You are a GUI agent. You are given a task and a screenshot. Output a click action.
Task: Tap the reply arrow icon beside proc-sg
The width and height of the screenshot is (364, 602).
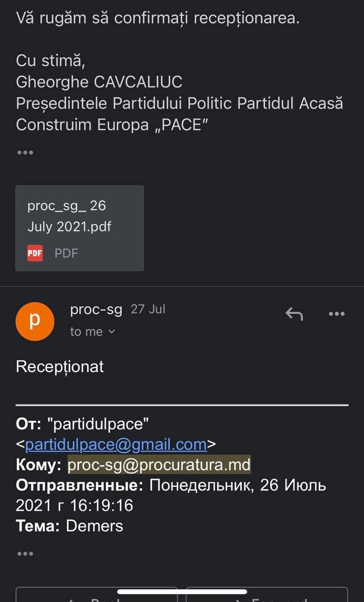pos(294,314)
